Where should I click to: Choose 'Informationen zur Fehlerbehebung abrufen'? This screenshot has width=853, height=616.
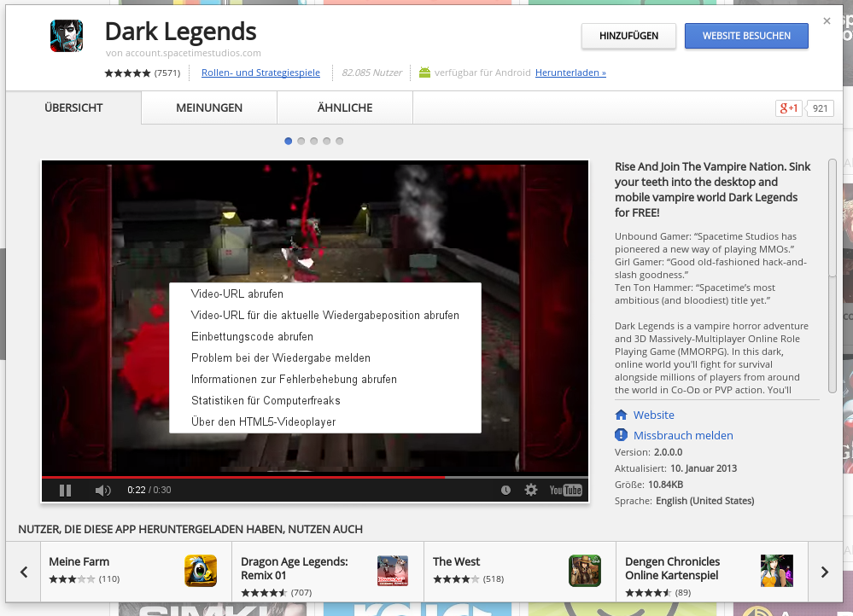tap(325, 379)
